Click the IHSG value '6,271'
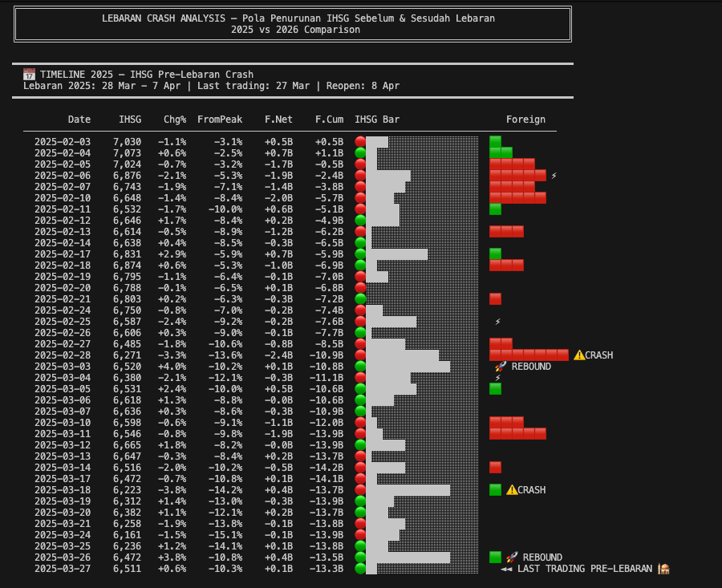The image size is (722, 588). (x=127, y=355)
